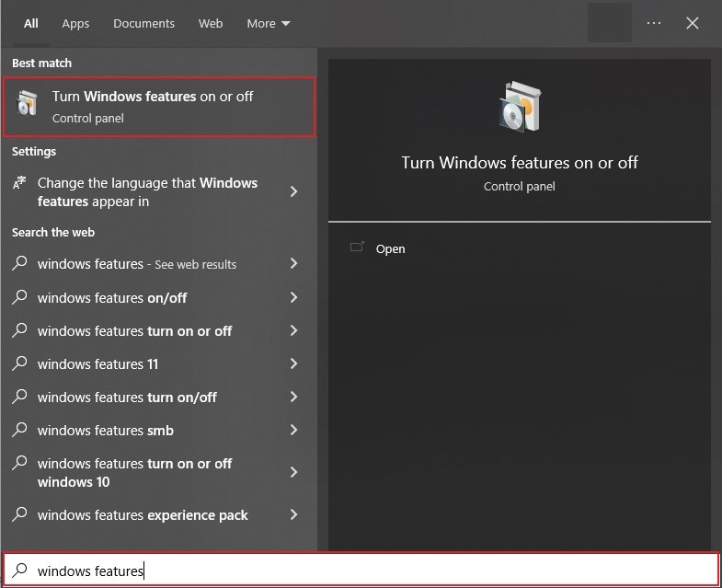722x588 pixels.
Task: Focus the 'windows features' search box
Action: (361, 571)
